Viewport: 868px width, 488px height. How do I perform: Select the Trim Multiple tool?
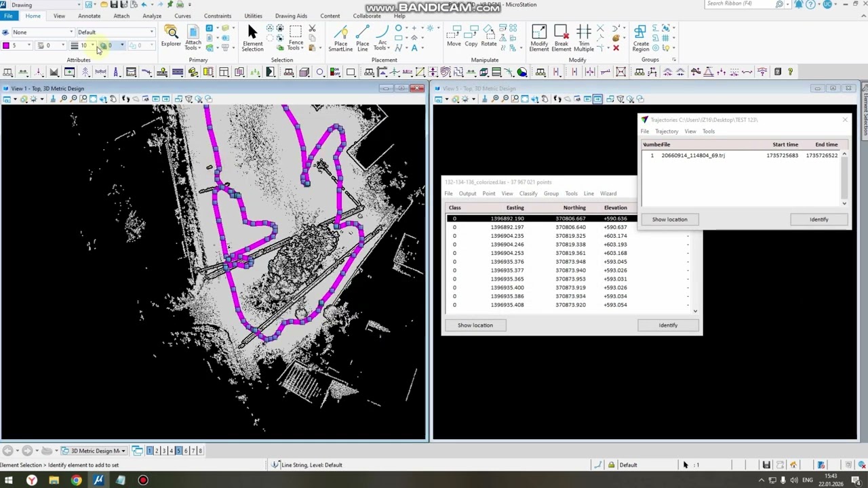click(584, 38)
